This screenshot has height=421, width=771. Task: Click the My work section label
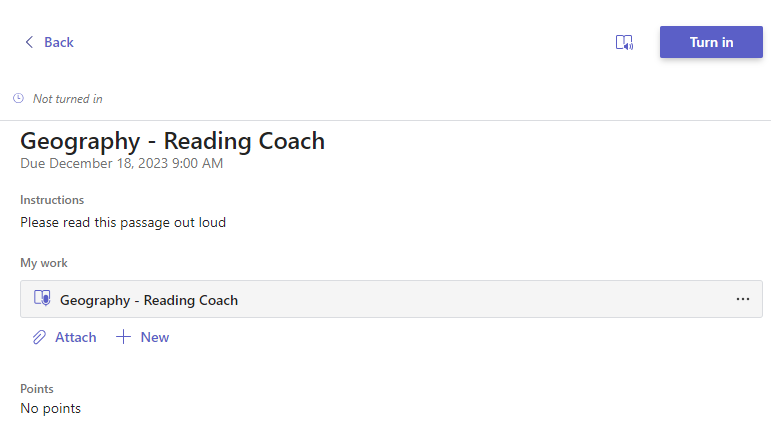pos(44,263)
